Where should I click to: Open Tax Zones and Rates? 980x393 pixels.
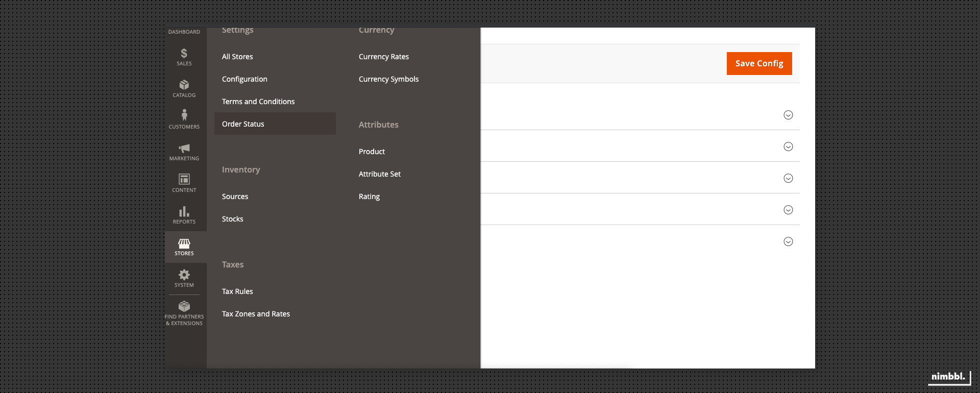coord(256,314)
